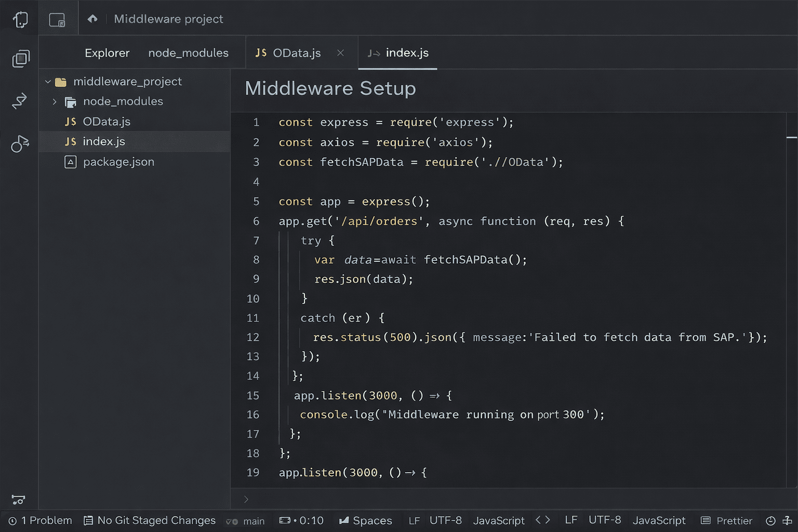The height and width of the screenshot is (532, 798).
Task: Click No Git Staged Changes status
Action: pos(150,521)
